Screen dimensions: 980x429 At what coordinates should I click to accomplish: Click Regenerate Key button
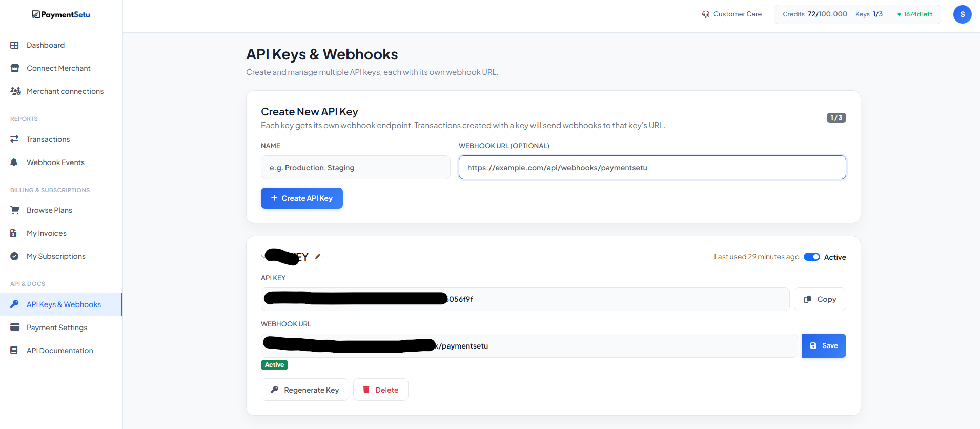pos(304,390)
